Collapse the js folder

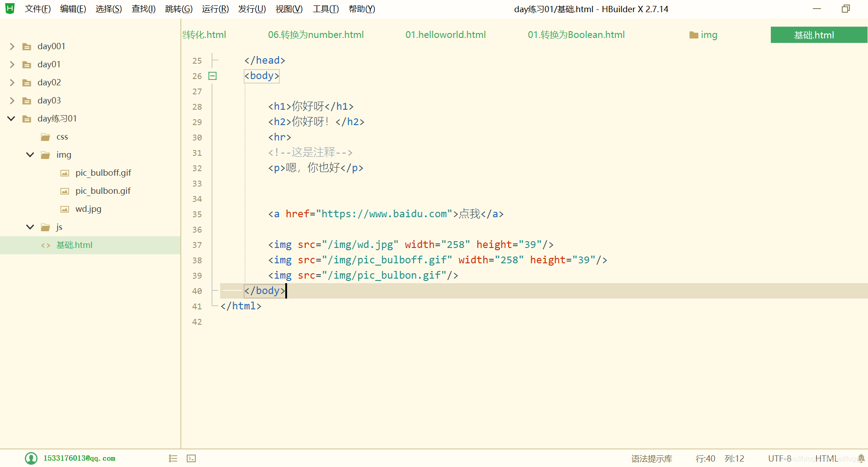click(30, 227)
